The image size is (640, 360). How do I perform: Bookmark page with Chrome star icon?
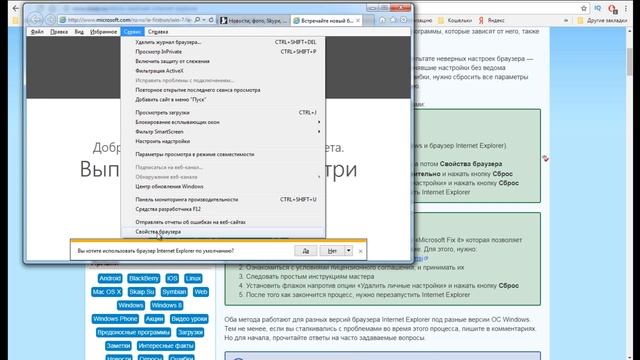pyautogui.click(x=584, y=8)
